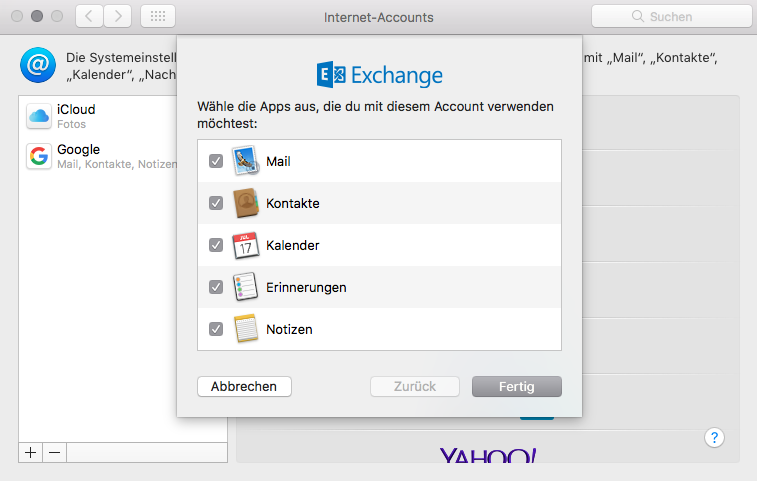Viewport: 757px width, 481px height.
Task: Click the Kalender label text
Action: coord(293,245)
